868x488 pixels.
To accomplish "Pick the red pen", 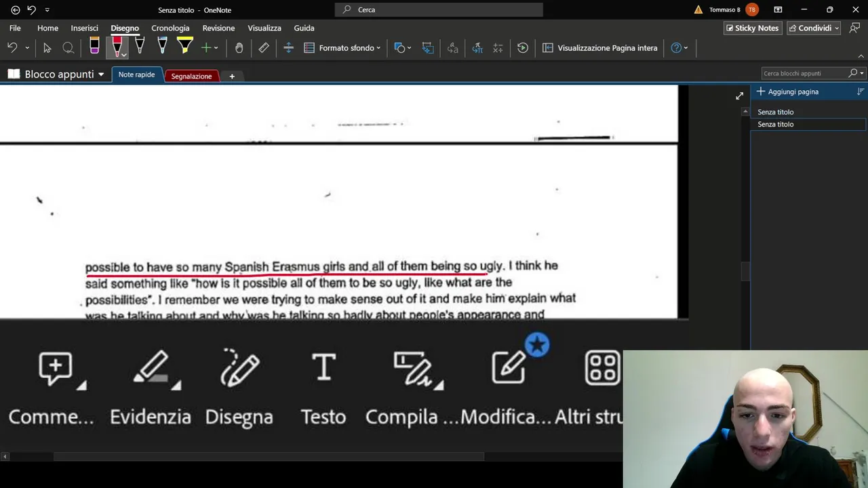I will [x=117, y=46].
